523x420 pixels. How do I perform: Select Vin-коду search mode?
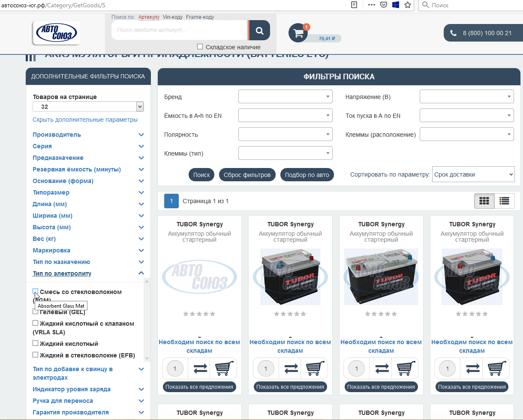[x=173, y=17]
